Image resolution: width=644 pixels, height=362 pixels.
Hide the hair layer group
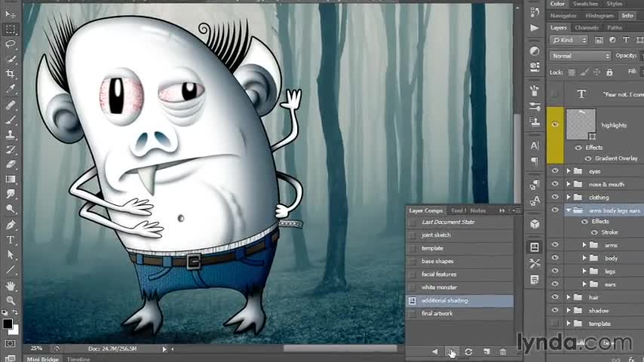click(555, 297)
